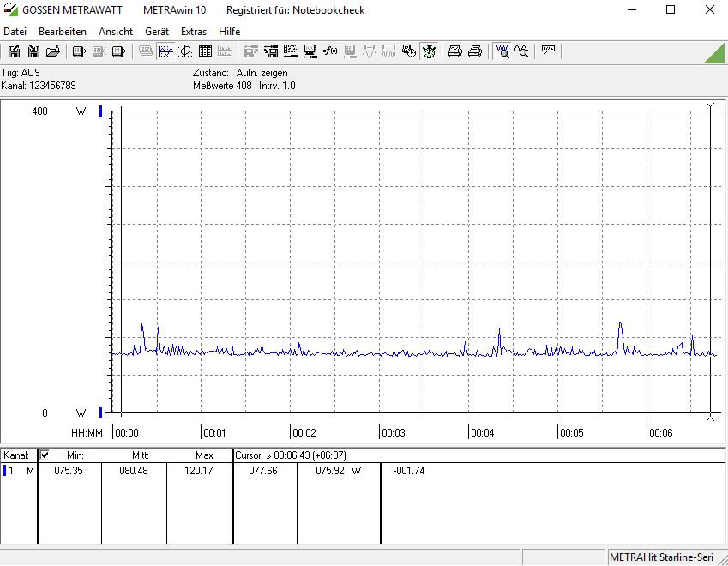The image size is (728, 566).
Task: Open the Bearbeiten menu
Action: [63, 32]
